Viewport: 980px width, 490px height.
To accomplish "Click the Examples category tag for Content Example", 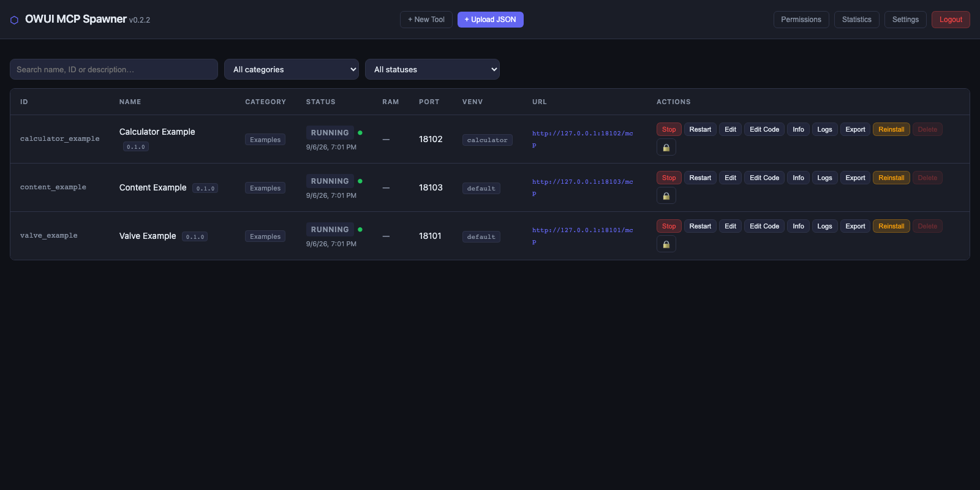I will click(x=265, y=188).
